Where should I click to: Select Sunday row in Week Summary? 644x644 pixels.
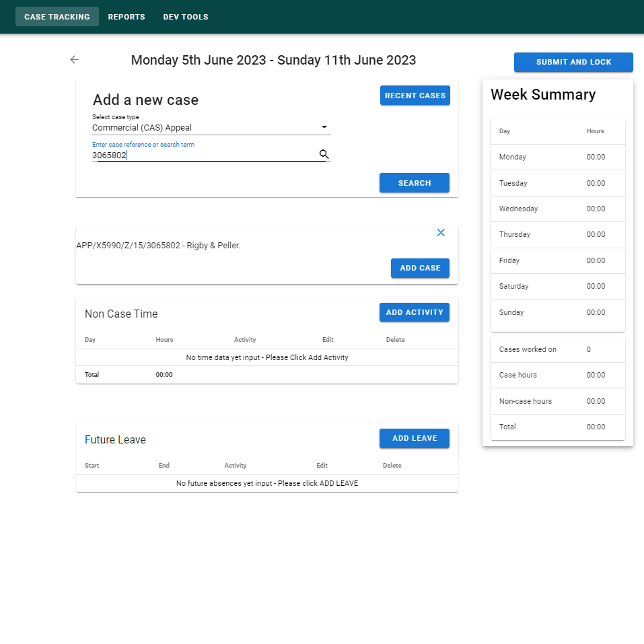tap(558, 312)
